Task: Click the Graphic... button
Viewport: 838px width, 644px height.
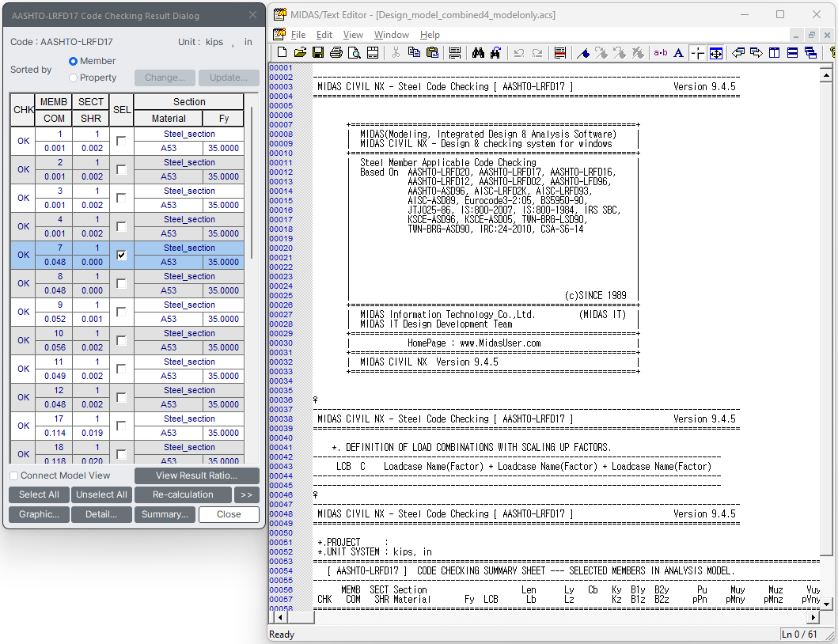Action: click(x=39, y=514)
